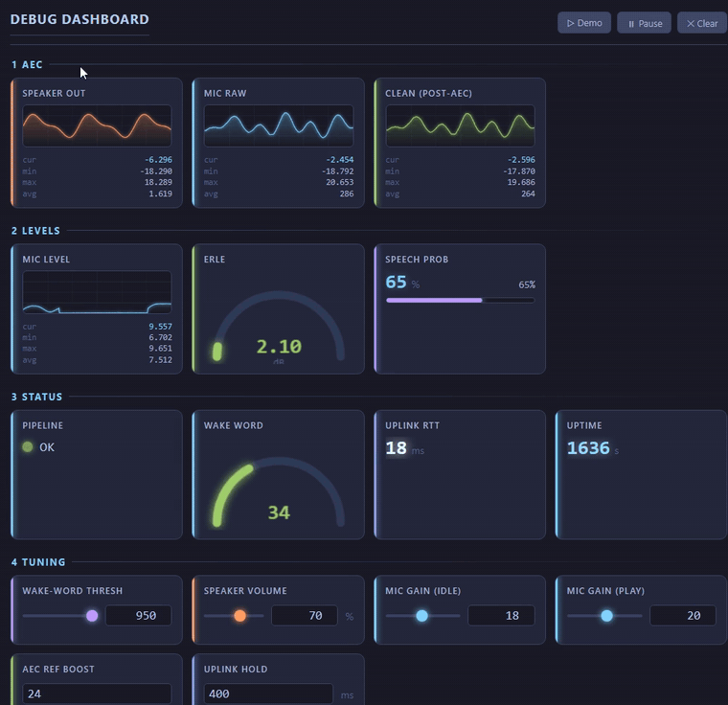Click the Pipeline card title

click(43, 425)
